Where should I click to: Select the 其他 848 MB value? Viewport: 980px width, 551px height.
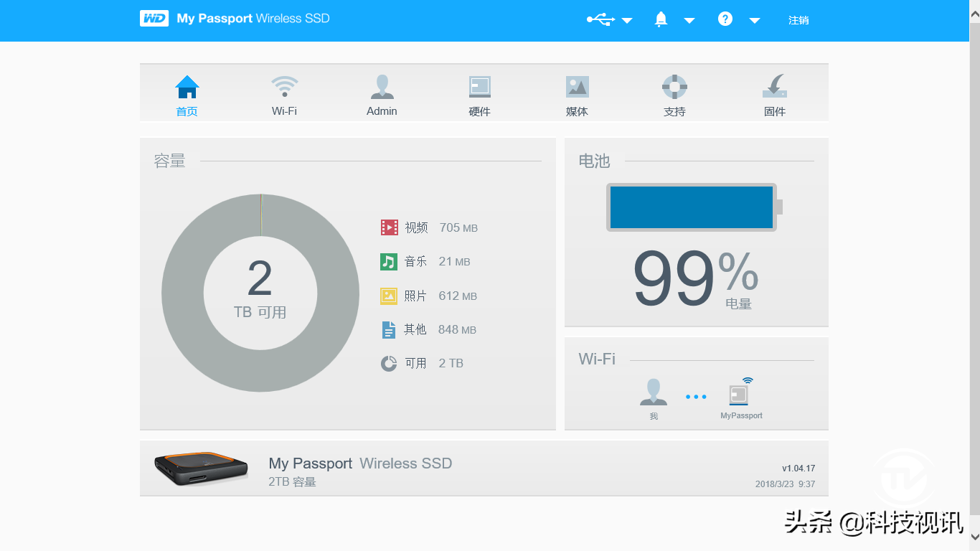(457, 330)
